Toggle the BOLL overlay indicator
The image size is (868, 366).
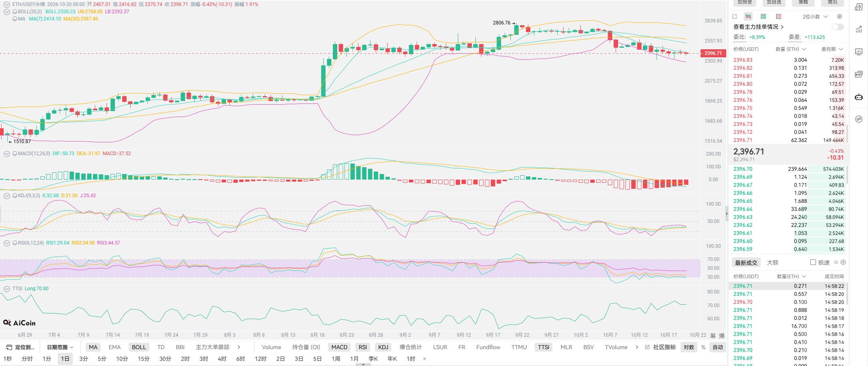(139, 347)
